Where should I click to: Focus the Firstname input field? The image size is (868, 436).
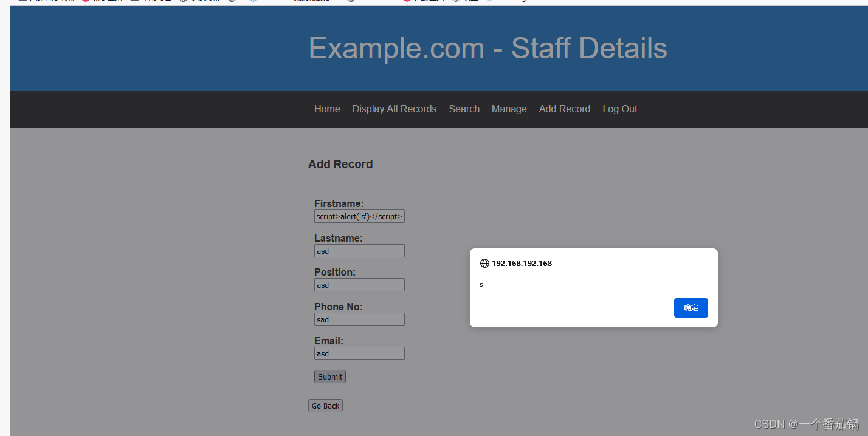click(359, 217)
